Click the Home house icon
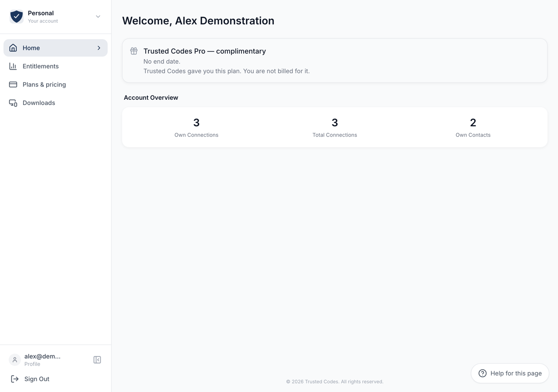Image resolution: width=558 pixels, height=392 pixels. pyautogui.click(x=13, y=48)
